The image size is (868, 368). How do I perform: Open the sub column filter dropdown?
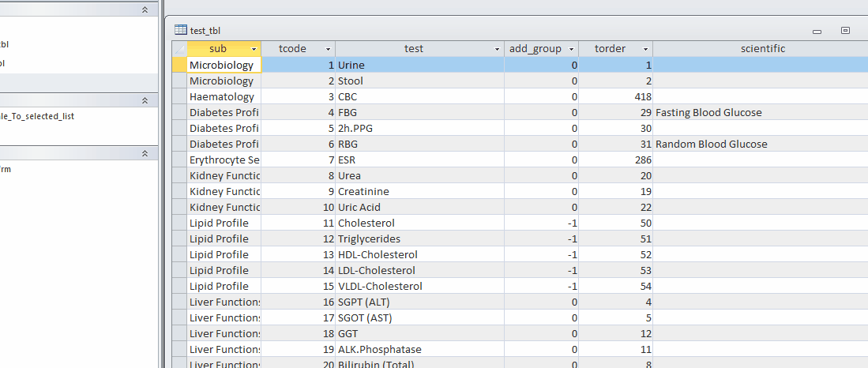click(x=253, y=49)
